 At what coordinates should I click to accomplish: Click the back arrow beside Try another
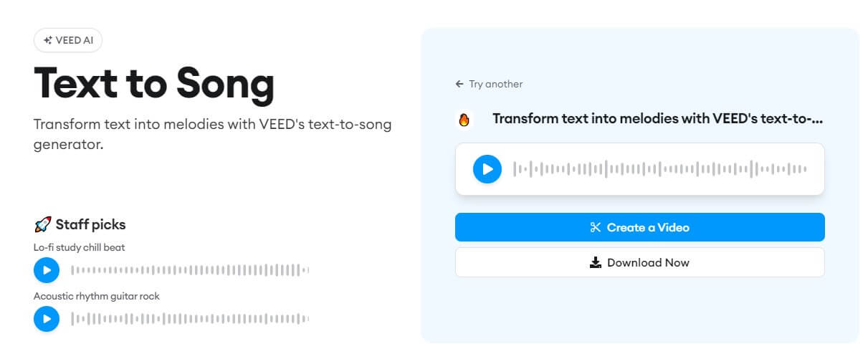tap(459, 84)
